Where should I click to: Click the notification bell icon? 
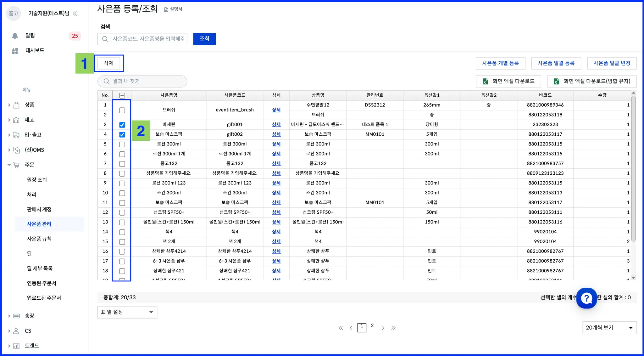tap(15, 36)
